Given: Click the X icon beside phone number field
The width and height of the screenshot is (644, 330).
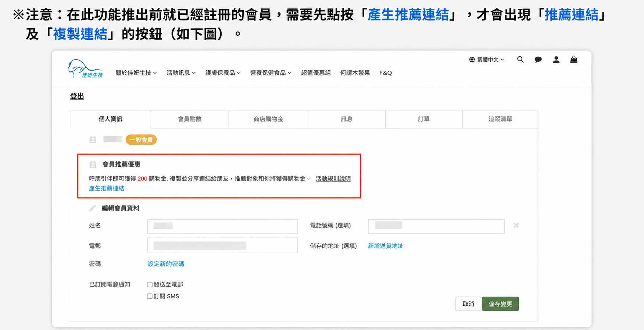Looking at the screenshot, I should point(516,225).
